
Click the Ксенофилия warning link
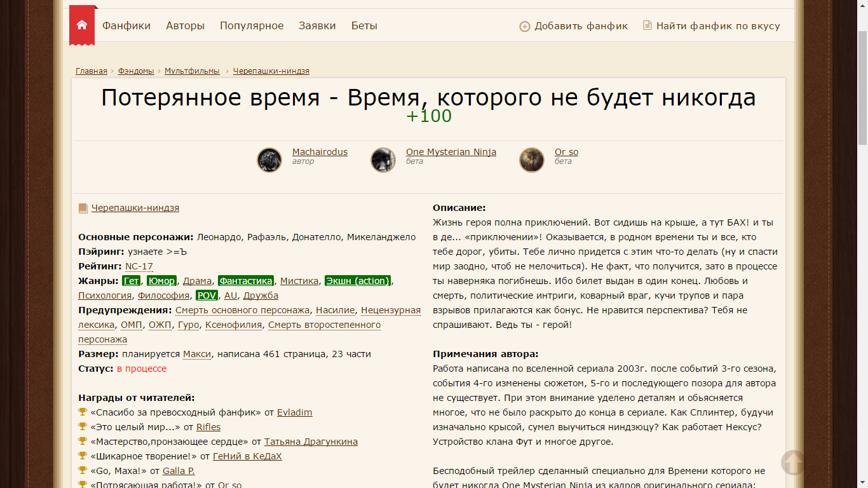234,325
